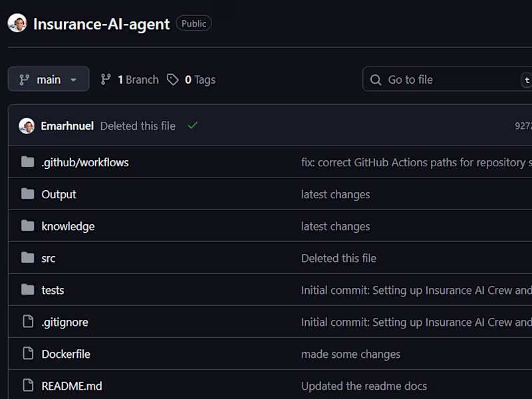The image size is (532, 399).
Task: Click the file icon beside .gitignore
Action: [x=27, y=322]
